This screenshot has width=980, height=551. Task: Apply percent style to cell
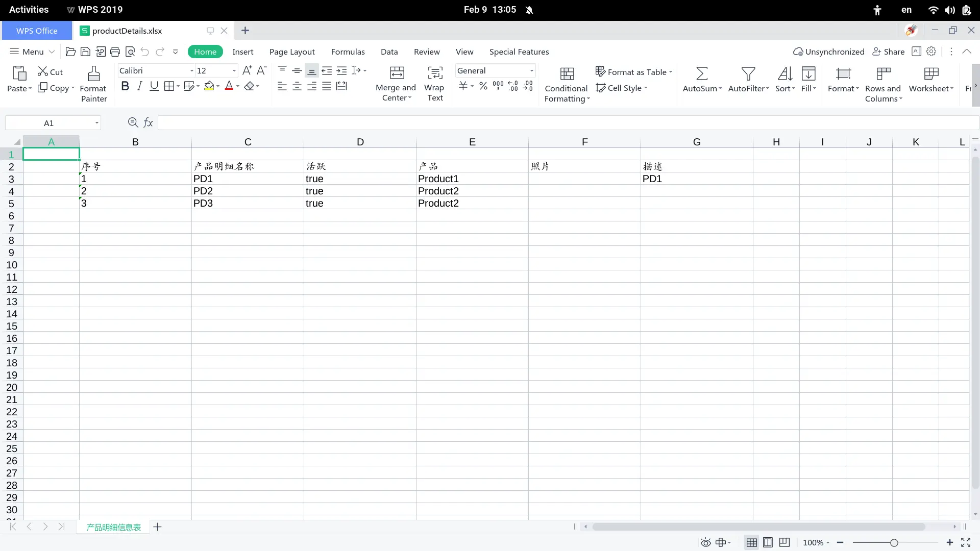[x=483, y=86]
